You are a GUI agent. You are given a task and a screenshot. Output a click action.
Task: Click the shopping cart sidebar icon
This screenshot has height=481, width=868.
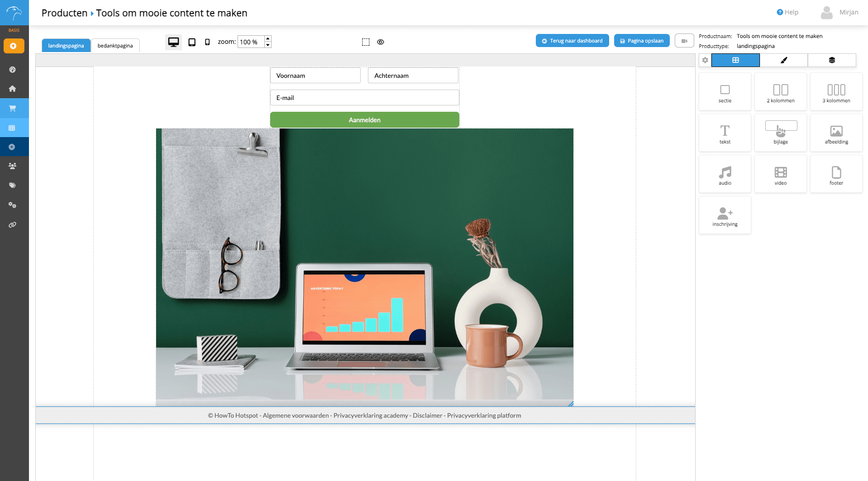[12, 108]
